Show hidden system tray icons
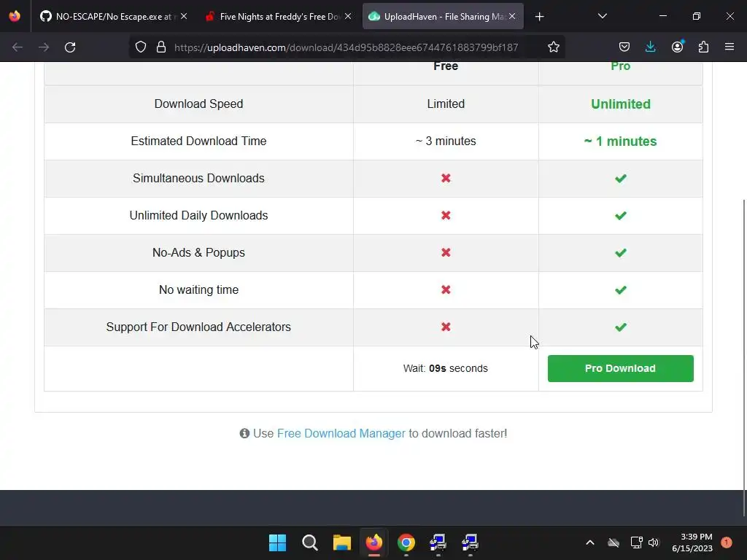The width and height of the screenshot is (747, 560). click(589, 542)
